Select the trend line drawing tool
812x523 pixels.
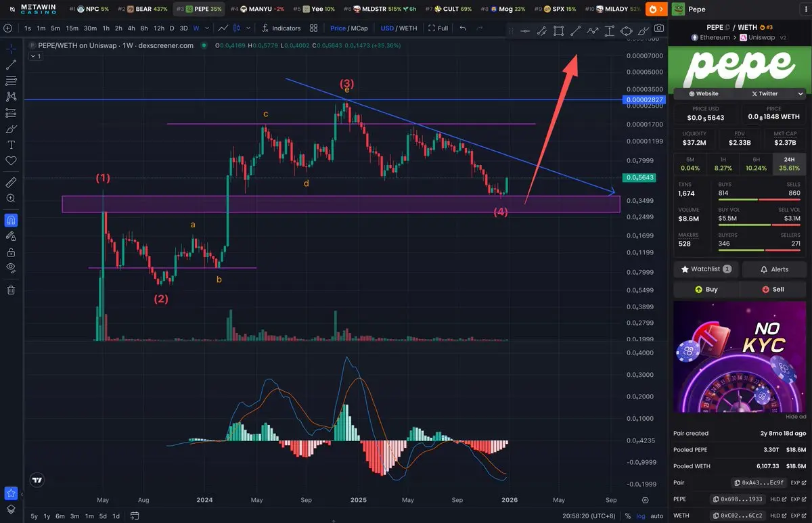(x=11, y=65)
